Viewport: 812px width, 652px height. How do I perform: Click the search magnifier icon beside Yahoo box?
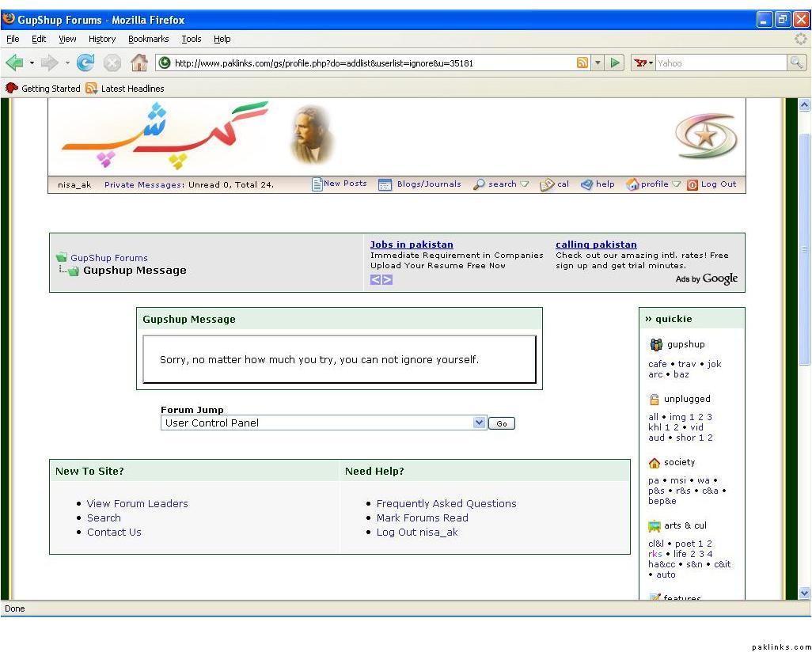(x=796, y=63)
